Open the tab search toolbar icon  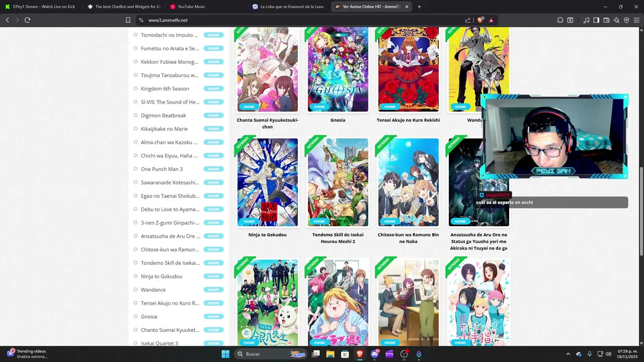pos(570,20)
